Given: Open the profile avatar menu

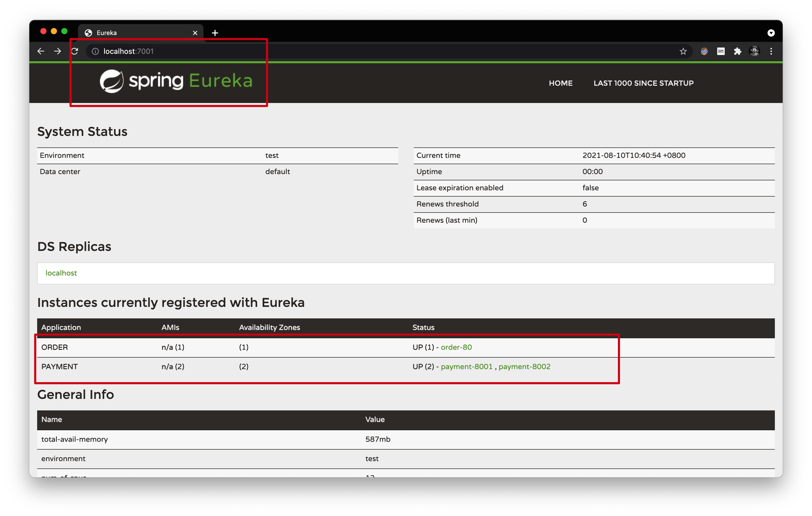Looking at the screenshot, I should click(x=754, y=51).
